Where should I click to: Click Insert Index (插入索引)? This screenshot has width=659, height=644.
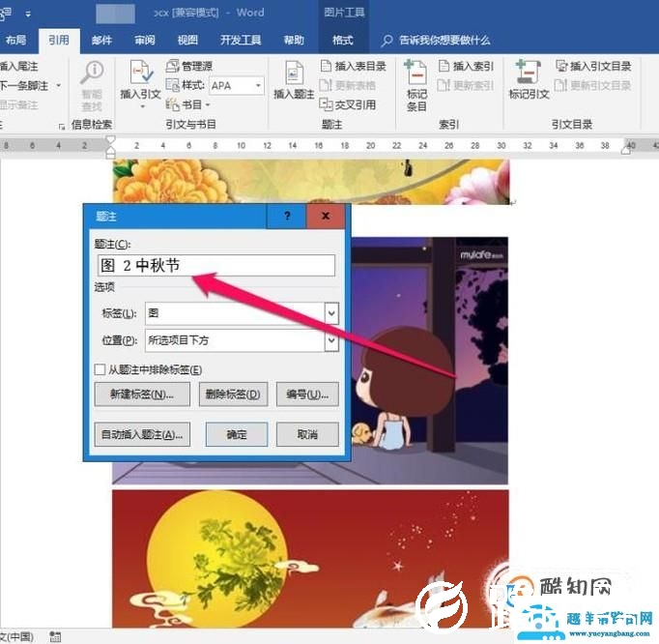tap(466, 66)
